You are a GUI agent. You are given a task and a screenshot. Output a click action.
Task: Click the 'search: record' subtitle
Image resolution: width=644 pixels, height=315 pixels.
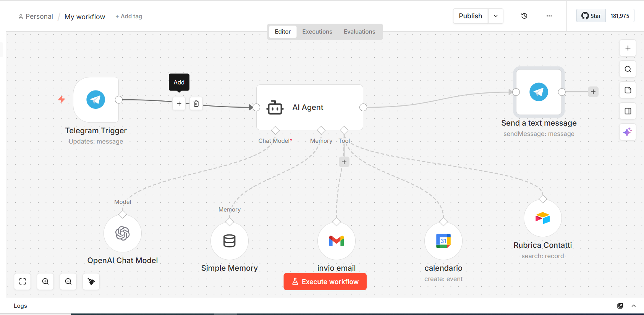(x=543, y=256)
